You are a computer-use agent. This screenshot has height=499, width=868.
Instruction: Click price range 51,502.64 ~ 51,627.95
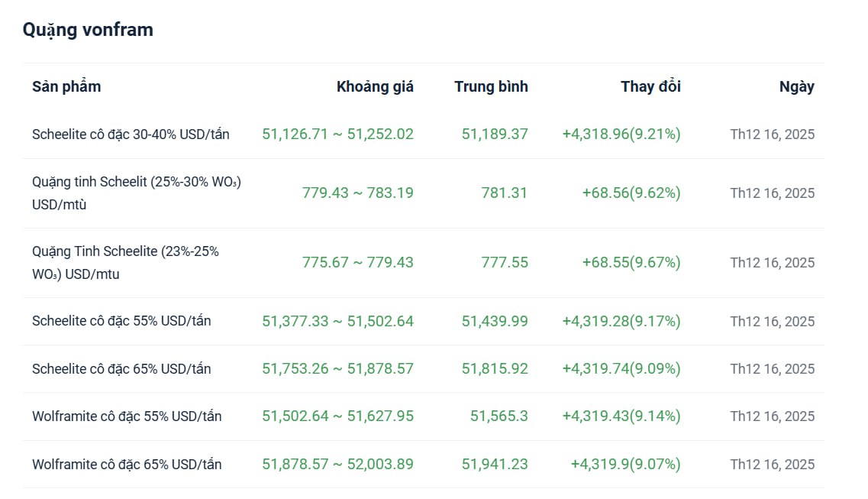click(337, 416)
